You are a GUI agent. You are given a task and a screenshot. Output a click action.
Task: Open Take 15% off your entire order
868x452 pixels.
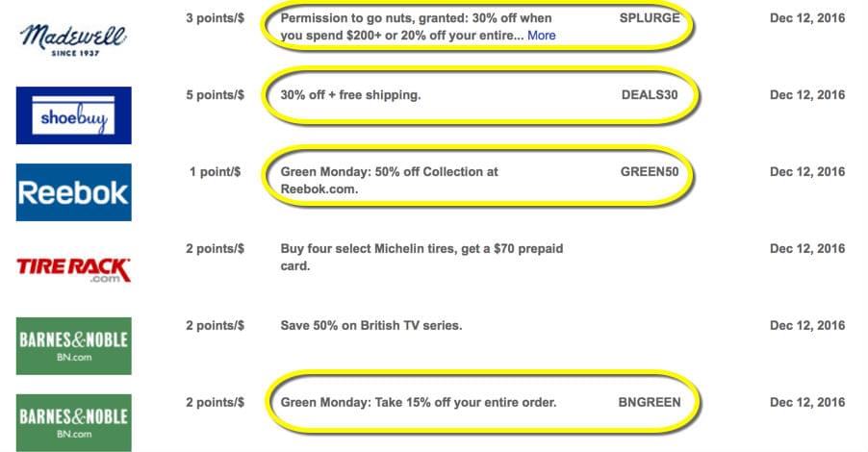pos(418,403)
